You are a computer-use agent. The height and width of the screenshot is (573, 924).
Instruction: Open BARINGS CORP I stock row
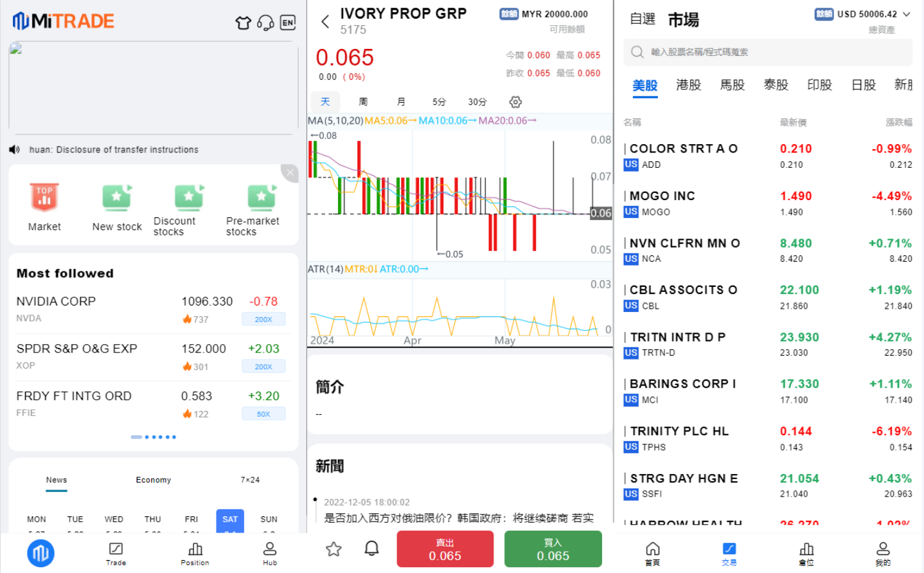(x=768, y=391)
